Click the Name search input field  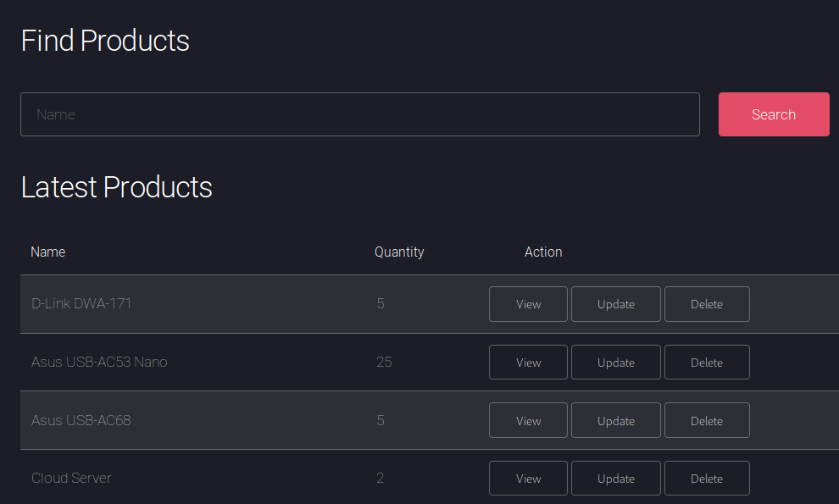[x=359, y=114]
